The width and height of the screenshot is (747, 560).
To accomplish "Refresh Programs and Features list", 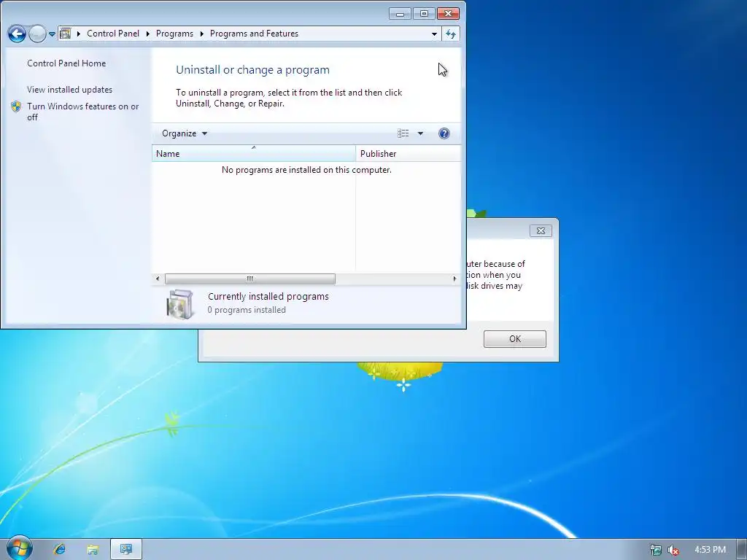I will tap(451, 34).
